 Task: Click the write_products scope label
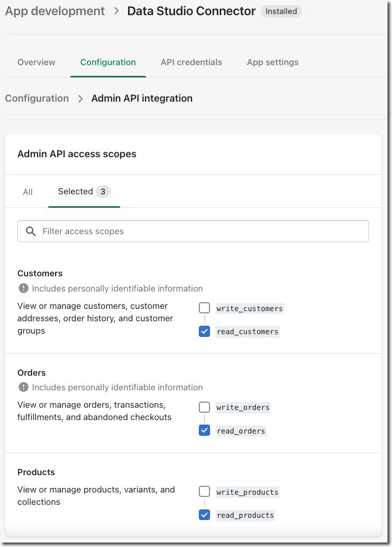point(248,492)
